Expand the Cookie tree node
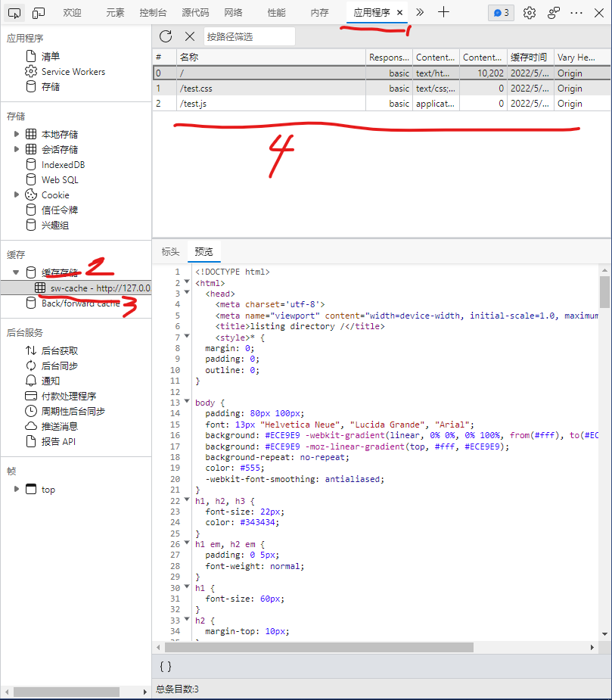This screenshot has width=612, height=700. pos(17,194)
